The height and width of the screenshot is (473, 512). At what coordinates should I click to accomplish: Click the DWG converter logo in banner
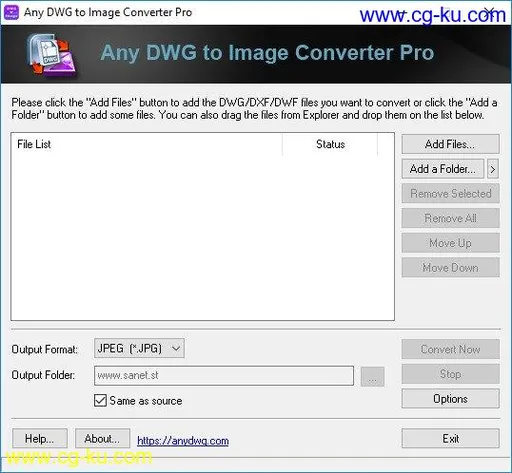[52, 55]
